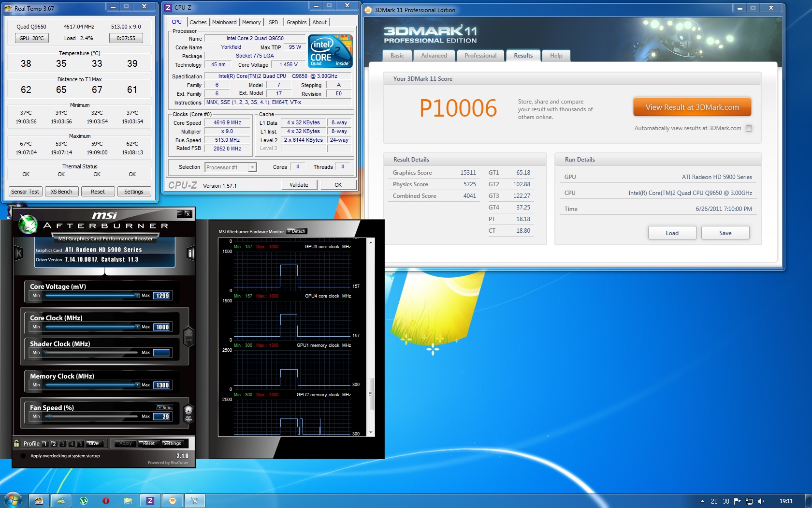Select Afterburner profile slot 2
812x508 pixels.
point(54,443)
